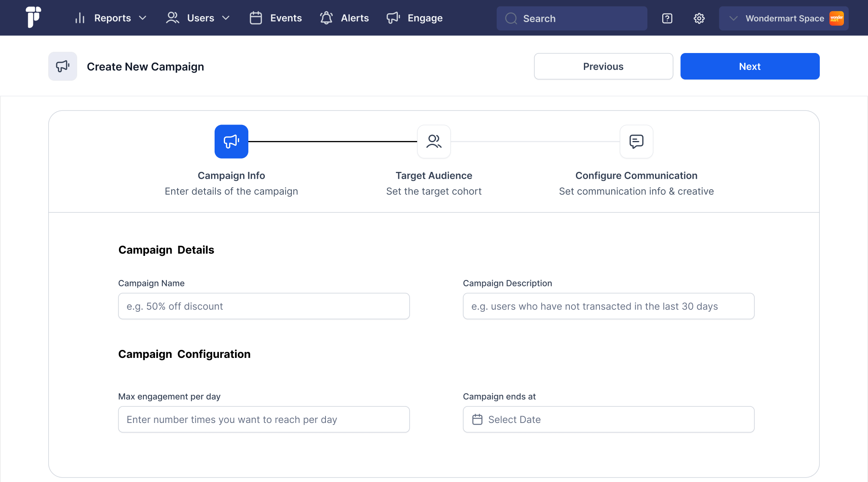The width and height of the screenshot is (868, 482).
Task: Expand the Users dropdown menu
Action: coord(198,18)
